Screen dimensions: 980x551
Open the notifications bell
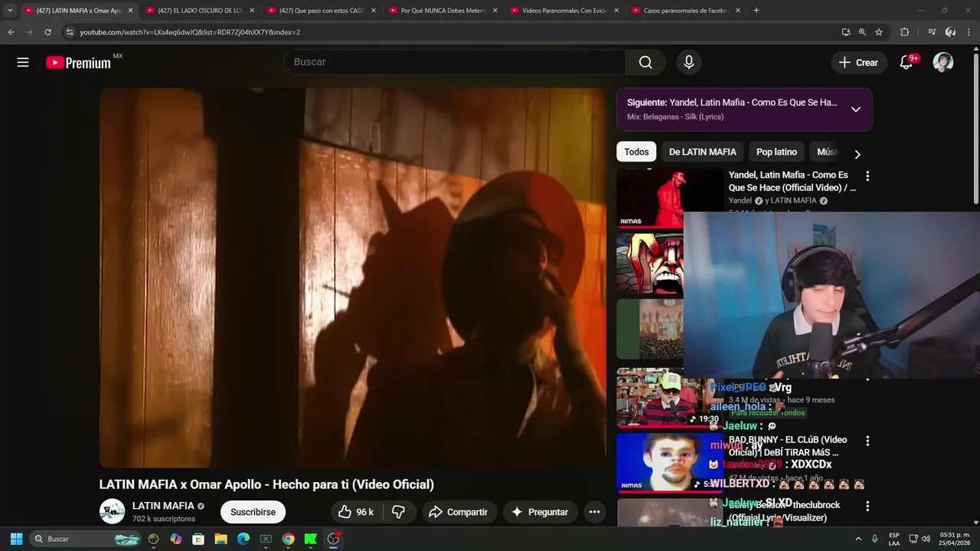pyautogui.click(x=906, y=63)
